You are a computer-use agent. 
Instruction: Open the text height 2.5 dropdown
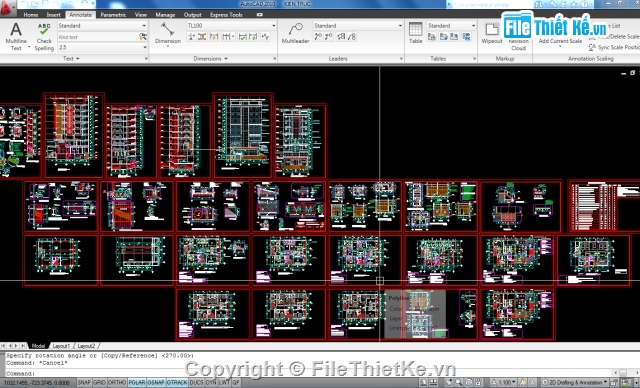click(102, 47)
